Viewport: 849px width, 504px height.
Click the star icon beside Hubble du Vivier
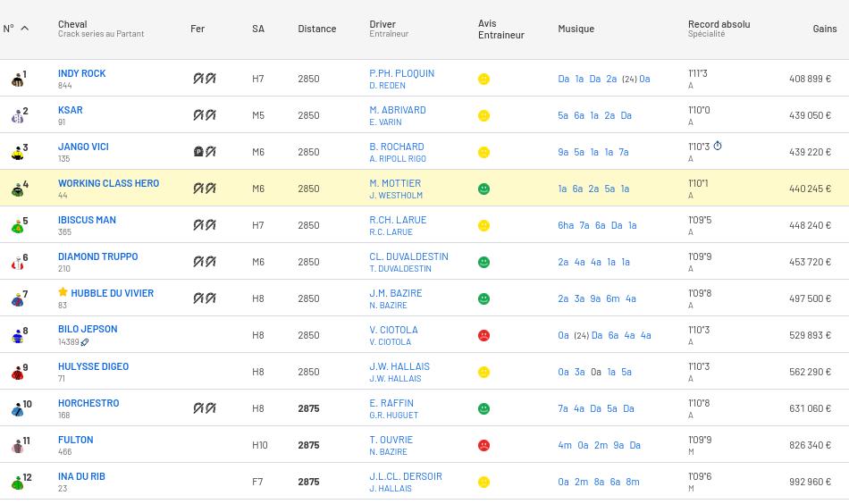tap(63, 292)
